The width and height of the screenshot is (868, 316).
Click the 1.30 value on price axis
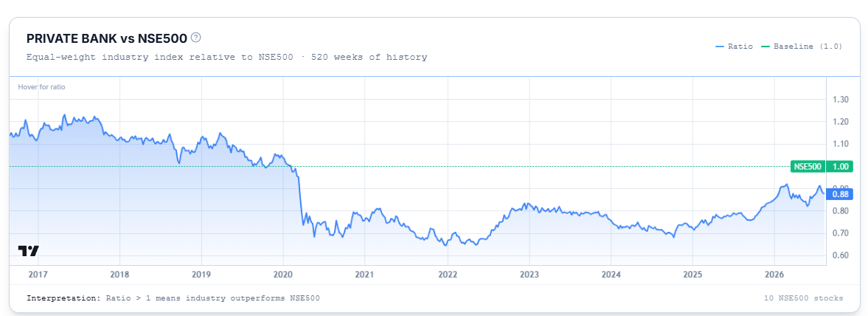841,99
